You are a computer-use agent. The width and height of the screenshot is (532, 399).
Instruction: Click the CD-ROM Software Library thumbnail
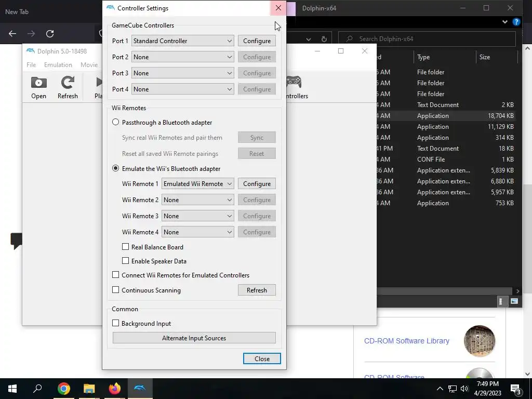click(x=480, y=341)
